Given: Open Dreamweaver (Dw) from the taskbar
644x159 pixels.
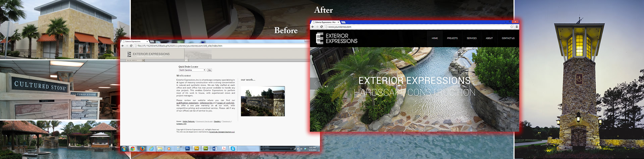Looking at the screenshot, I should click(x=206, y=148).
